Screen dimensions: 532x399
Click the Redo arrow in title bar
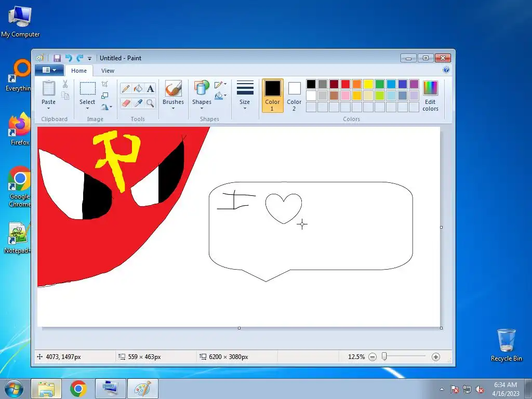pyautogui.click(x=79, y=58)
